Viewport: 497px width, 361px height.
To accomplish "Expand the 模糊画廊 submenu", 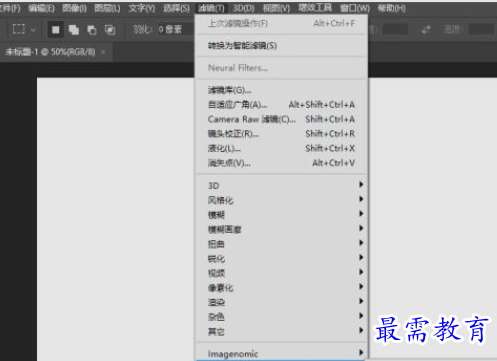I will 281,229.
